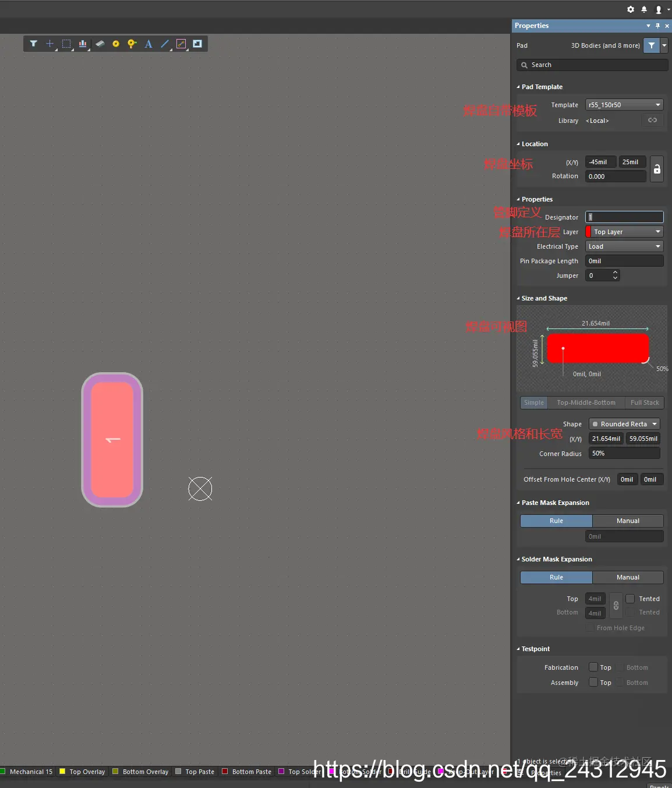This screenshot has height=788, width=672.
Task: Click the pad X size 21.654mil field
Action: click(x=606, y=439)
